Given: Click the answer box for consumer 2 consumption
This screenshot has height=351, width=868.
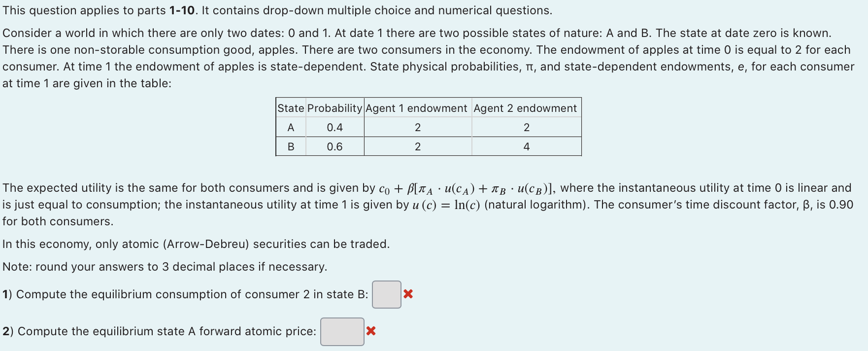Looking at the screenshot, I should 386,294.
